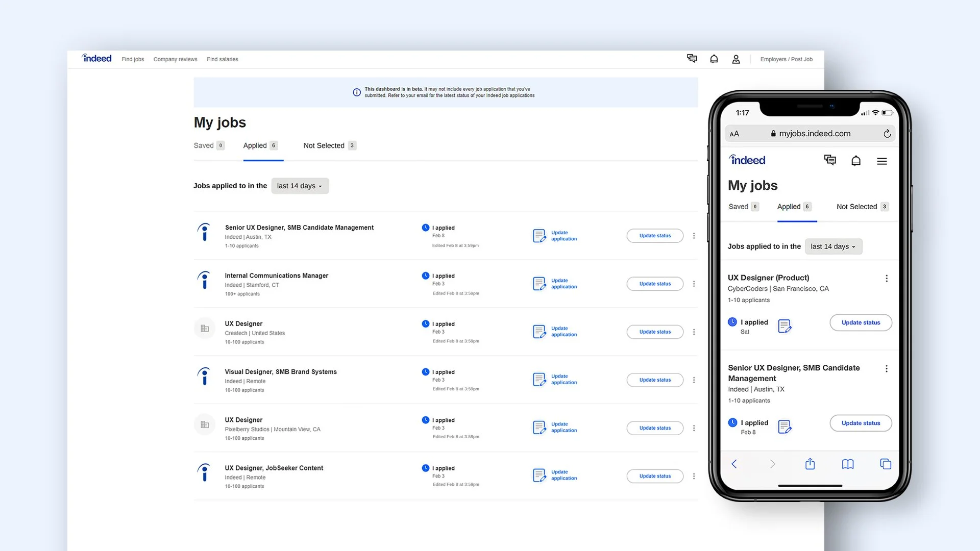980x551 pixels.
Task: Switch to the desktop Saved tab
Action: click(x=209, y=146)
